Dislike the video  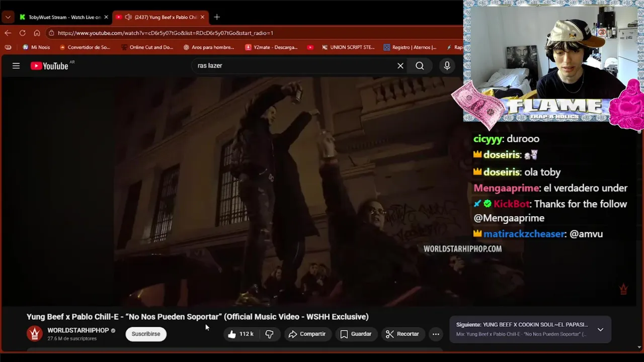[x=269, y=334]
